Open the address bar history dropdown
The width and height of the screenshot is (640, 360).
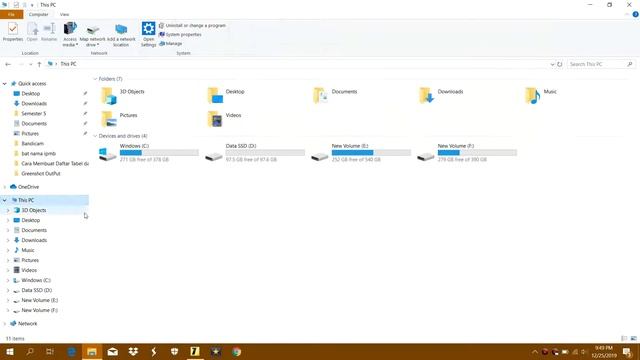coord(552,64)
